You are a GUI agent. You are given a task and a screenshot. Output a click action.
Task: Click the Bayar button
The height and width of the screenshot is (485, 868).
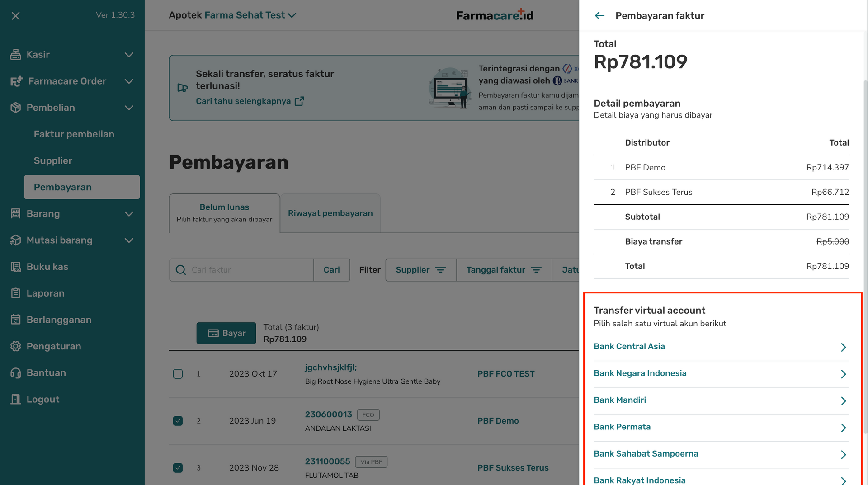(226, 333)
